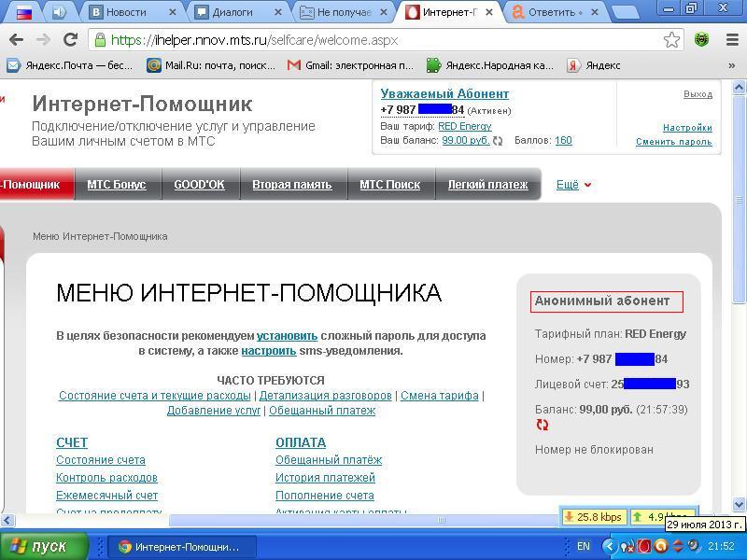
Task: Click the green extension icon in toolbar
Action: pos(702,40)
